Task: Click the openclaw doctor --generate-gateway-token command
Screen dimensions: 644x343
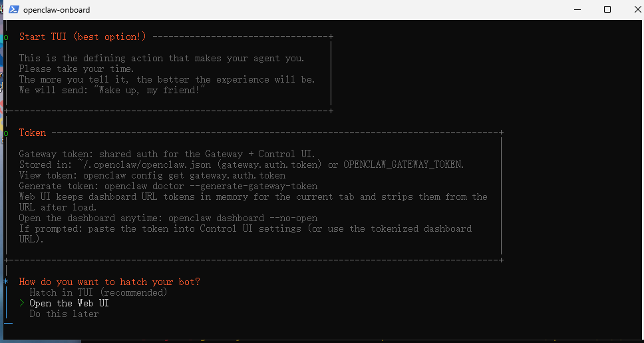Action: (x=211, y=186)
